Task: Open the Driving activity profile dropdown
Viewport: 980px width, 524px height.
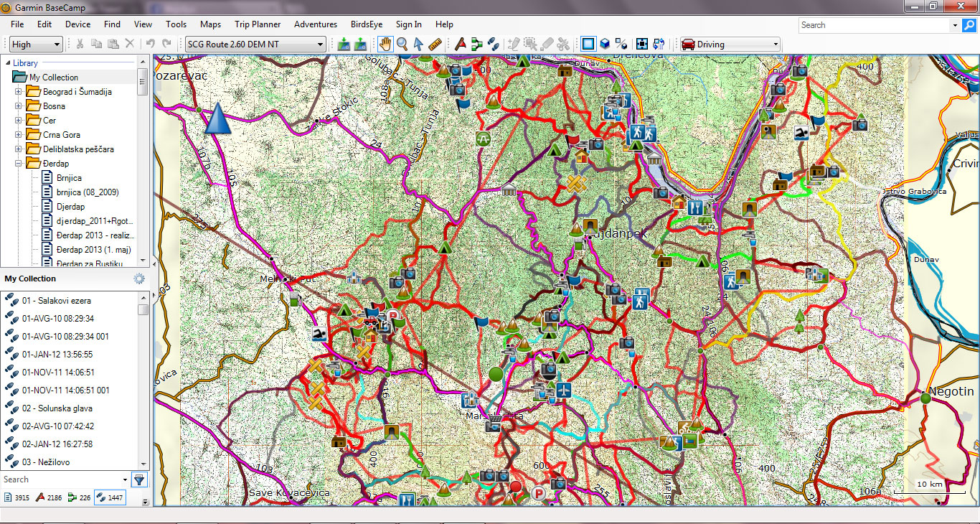Action: point(730,45)
